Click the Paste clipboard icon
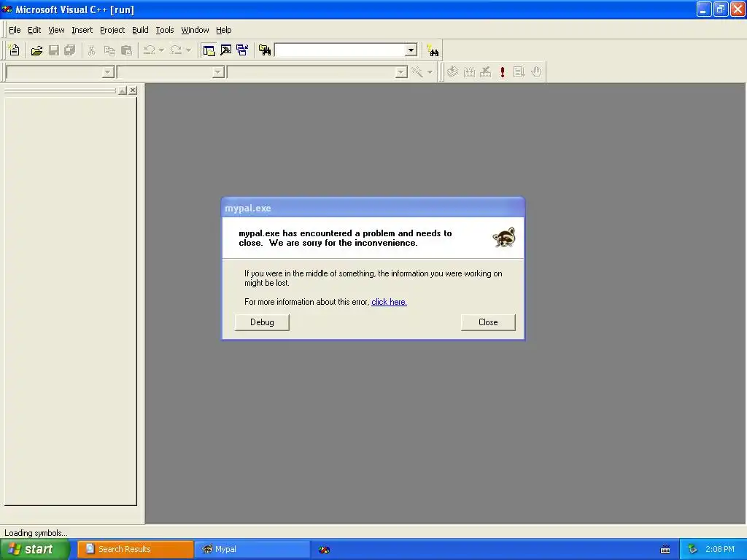Image resolution: width=747 pixels, height=560 pixels. (x=127, y=50)
